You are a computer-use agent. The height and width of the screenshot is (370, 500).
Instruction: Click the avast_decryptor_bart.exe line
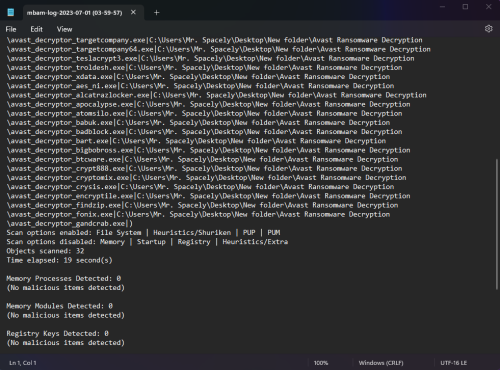click(x=196, y=141)
